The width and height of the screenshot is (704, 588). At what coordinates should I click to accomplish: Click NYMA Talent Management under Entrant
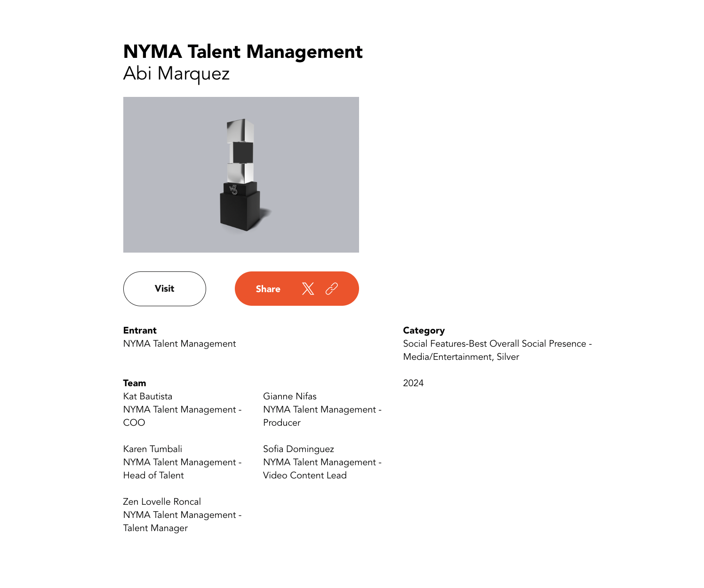click(x=179, y=344)
